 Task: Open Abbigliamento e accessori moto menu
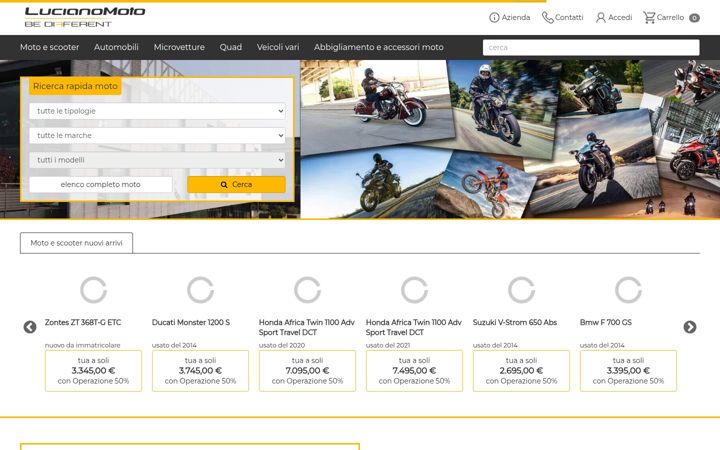(379, 47)
